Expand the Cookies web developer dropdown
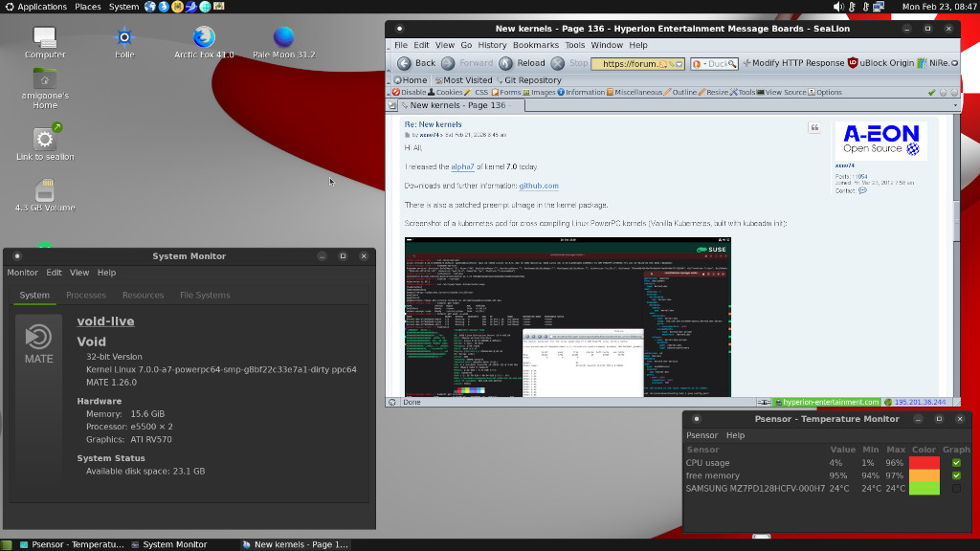The width and height of the screenshot is (980, 551). coord(449,93)
